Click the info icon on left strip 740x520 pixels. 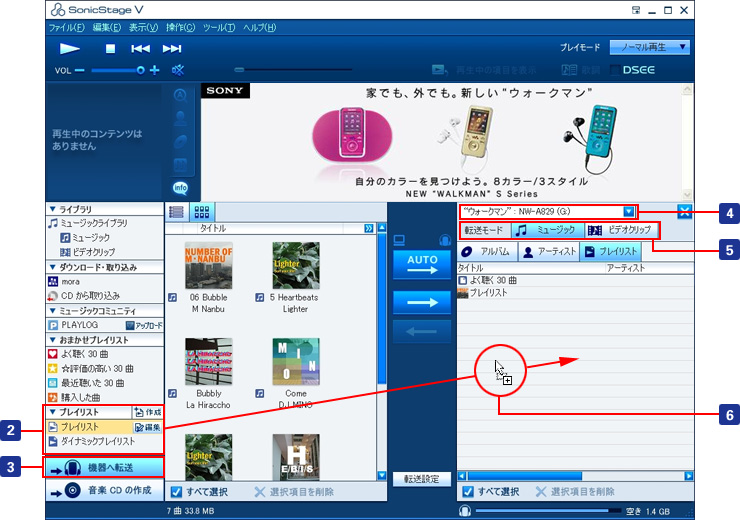click(x=180, y=188)
